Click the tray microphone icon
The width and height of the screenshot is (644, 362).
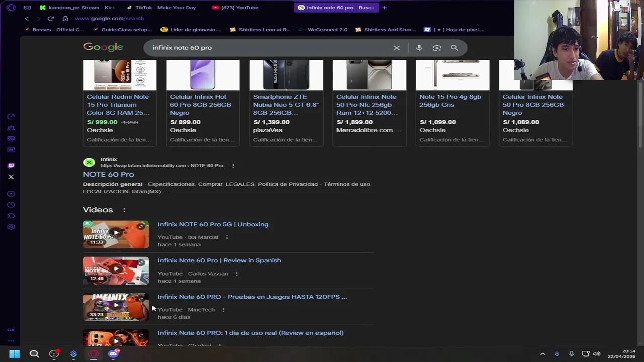(x=571, y=354)
